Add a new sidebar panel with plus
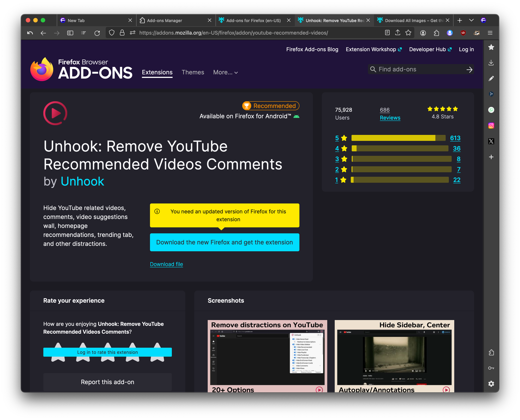 [x=491, y=157]
